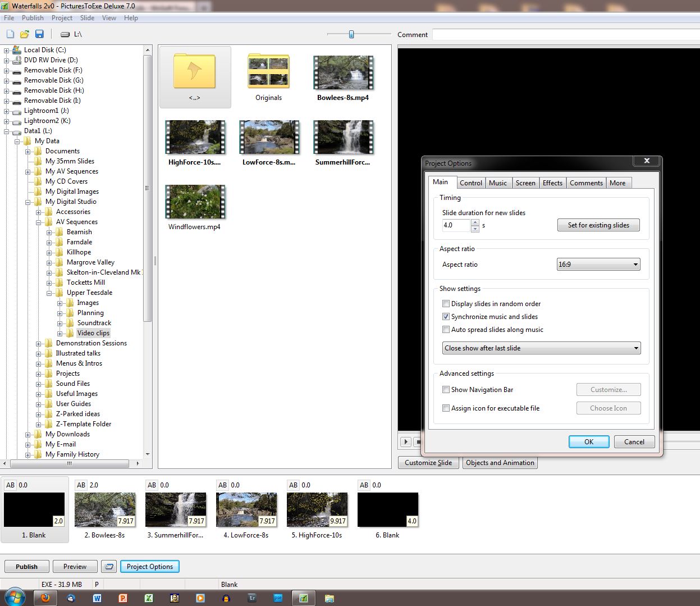Open the Originals folder icon
The image size is (700, 606).
click(x=268, y=72)
